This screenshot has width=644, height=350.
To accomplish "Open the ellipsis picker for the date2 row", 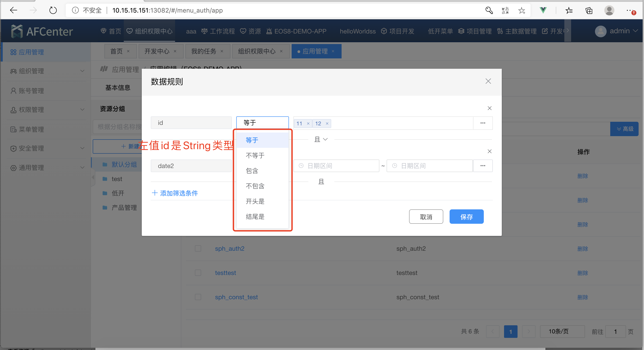I will coord(482,166).
